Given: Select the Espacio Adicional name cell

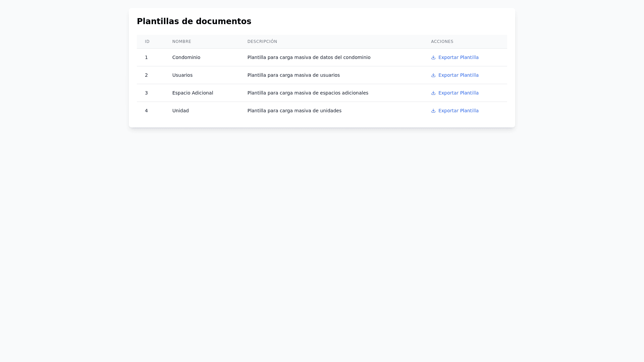Looking at the screenshot, I should [193, 93].
